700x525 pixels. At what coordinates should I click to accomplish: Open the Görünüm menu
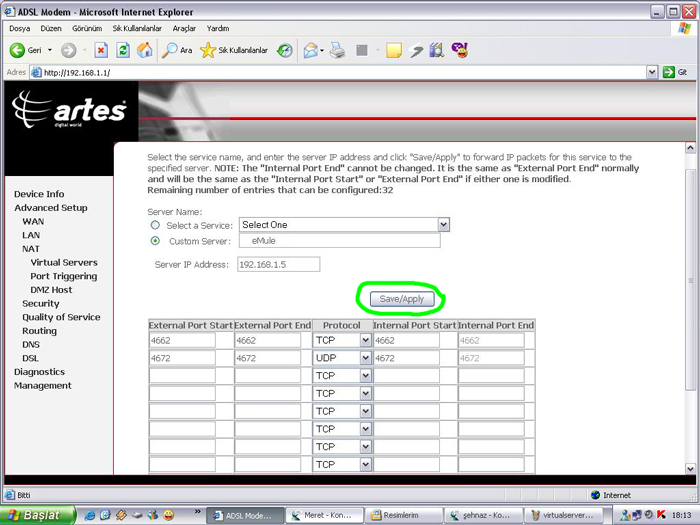(87, 29)
